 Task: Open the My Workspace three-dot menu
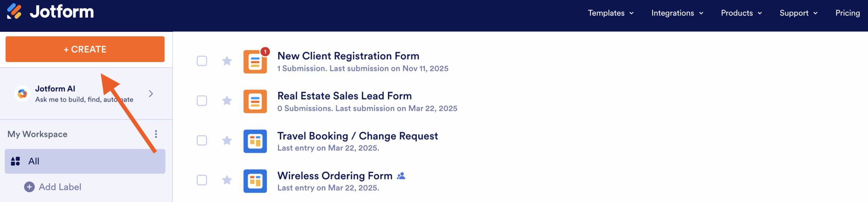tap(156, 134)
